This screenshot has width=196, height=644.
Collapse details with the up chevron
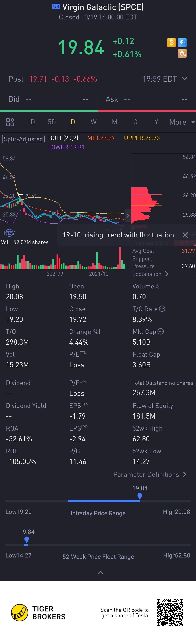tap(101, 573)
